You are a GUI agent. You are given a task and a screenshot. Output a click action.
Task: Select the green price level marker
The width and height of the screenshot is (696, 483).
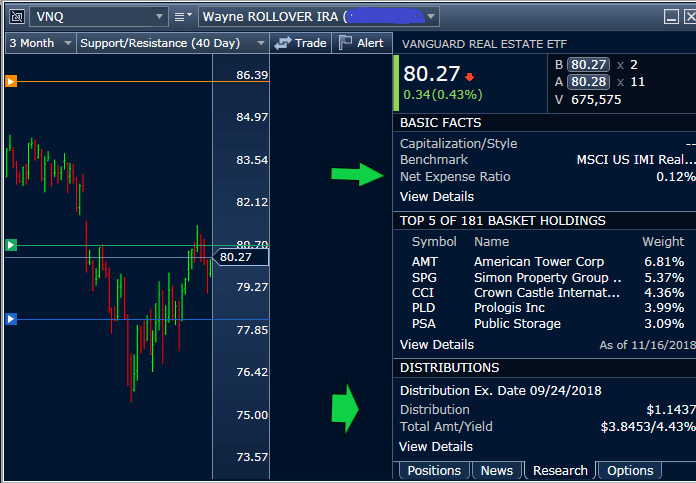[x=11, y=245]
